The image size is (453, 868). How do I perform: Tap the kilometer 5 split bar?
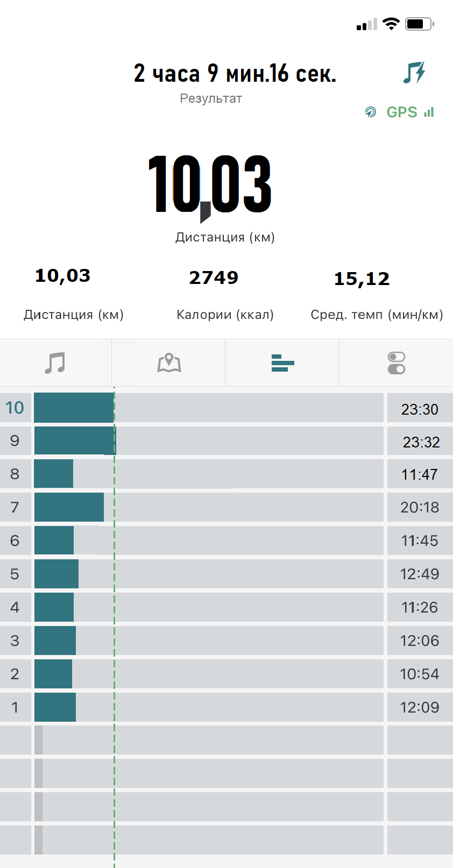click(56, 574)
